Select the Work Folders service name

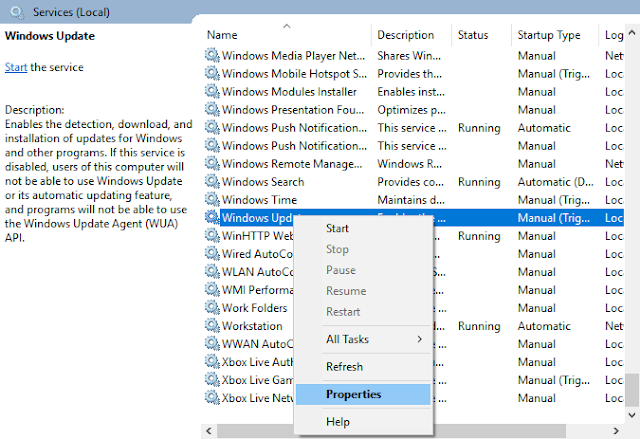(x=254, y=308)
